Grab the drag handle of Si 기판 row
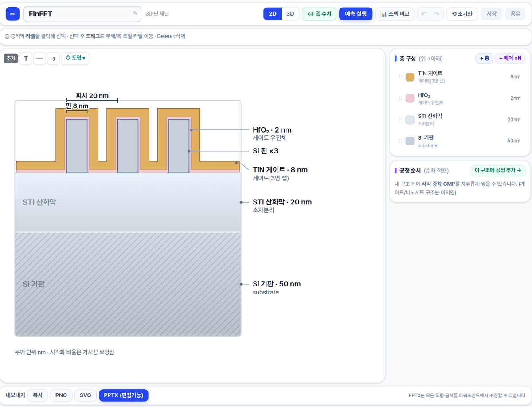This screenshot has height=407, width=532. [400, 141]
